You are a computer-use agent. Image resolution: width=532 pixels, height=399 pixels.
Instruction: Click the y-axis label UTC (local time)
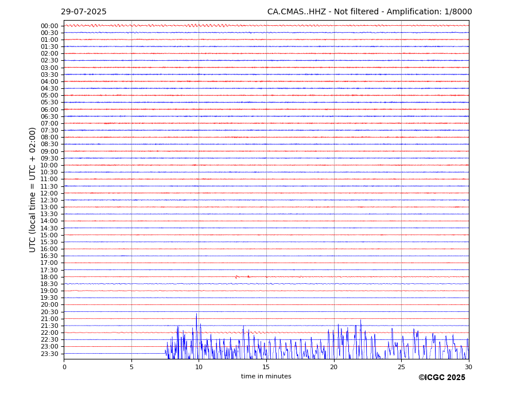click(32, 190)
